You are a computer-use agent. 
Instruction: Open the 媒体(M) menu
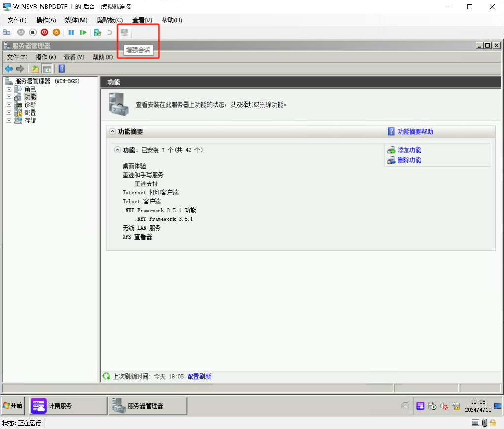76,20
